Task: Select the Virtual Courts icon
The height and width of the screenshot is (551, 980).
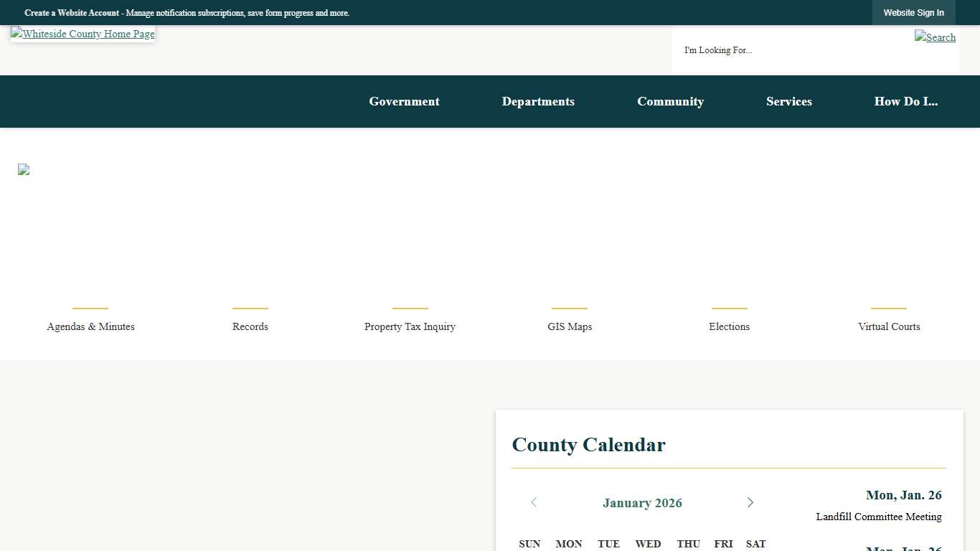Action: click(x=889, y=326)
